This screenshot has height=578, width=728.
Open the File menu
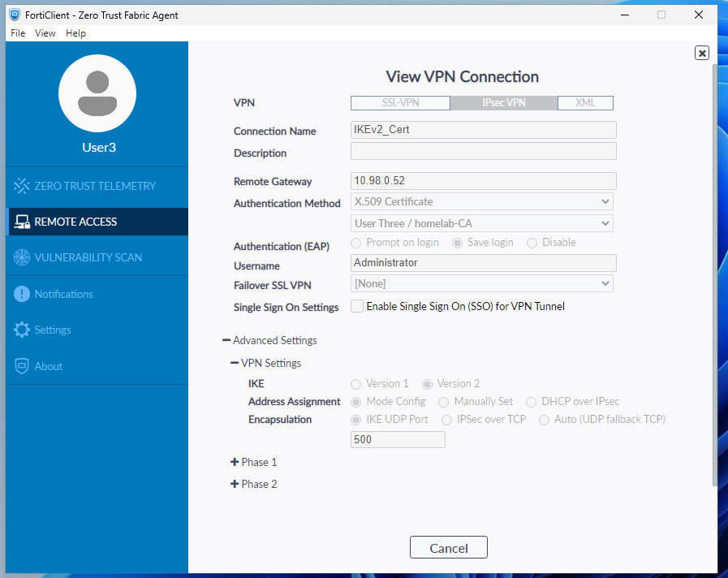tap(18, 33)
